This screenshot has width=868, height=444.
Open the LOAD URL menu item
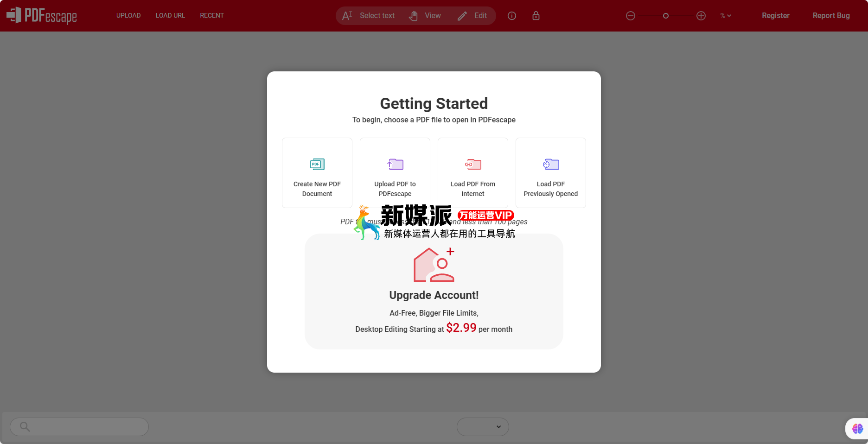170,15
